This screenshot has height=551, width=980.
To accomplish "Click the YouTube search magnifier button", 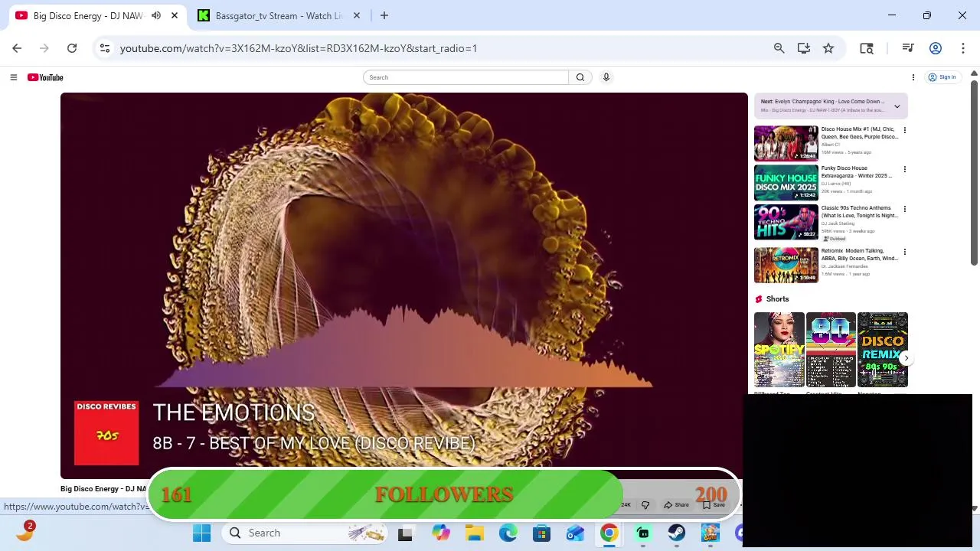I will [580, 77].
